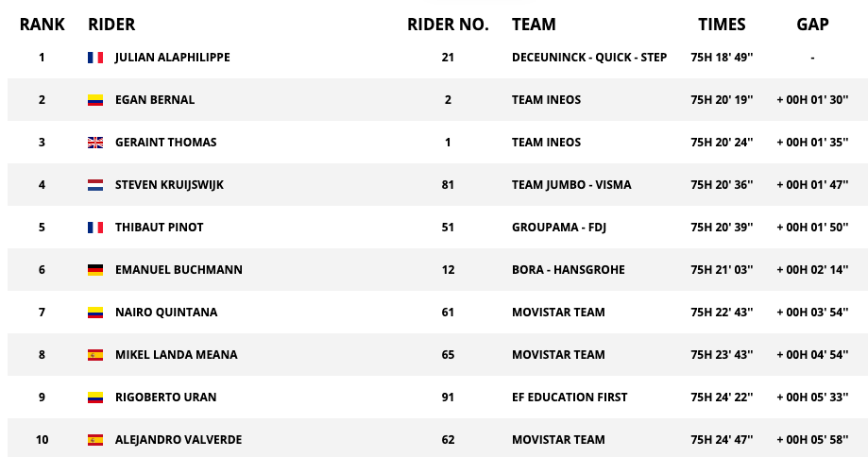The height and width of the screenshot is (457, 868).
Task: Click the Colombian flag next to Nairo Quintana
Action: pos(95,313)
